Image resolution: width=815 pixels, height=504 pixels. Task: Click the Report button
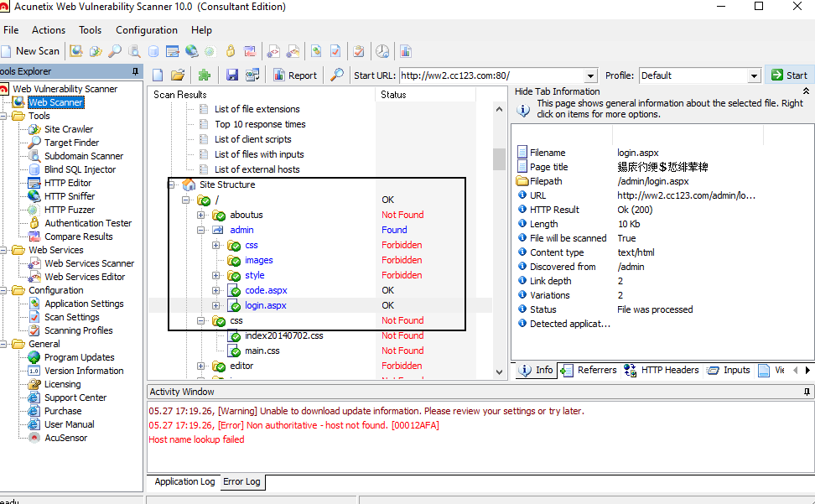click(x=294, y=75)
